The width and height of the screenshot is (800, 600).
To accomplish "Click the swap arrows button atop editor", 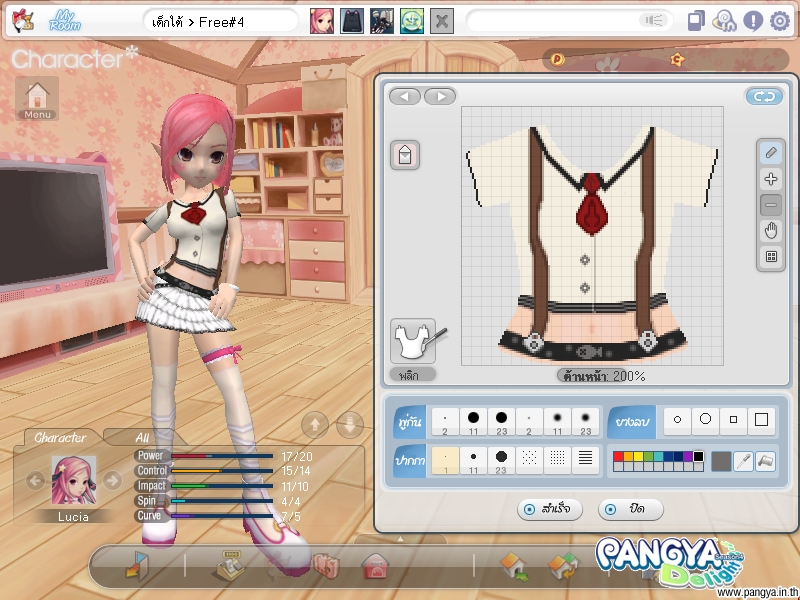I will coord(764,96).
